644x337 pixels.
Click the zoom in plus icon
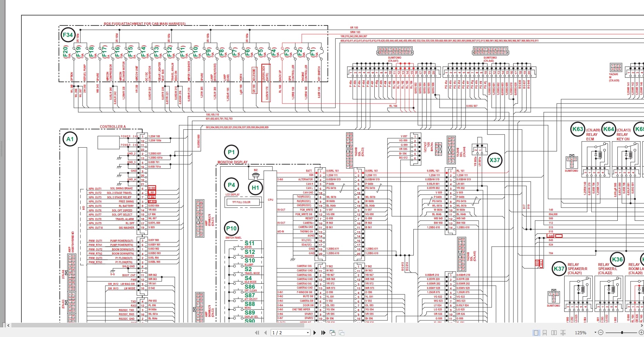click(642, 333)
